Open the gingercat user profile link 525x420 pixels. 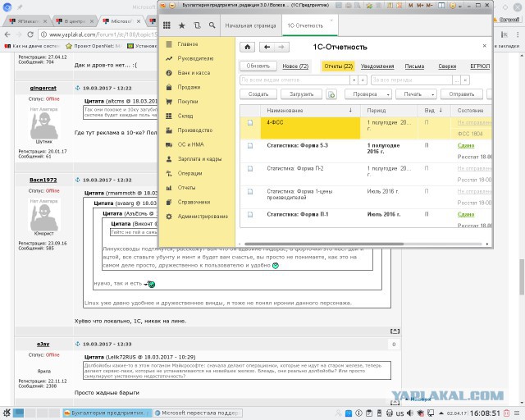43,88
